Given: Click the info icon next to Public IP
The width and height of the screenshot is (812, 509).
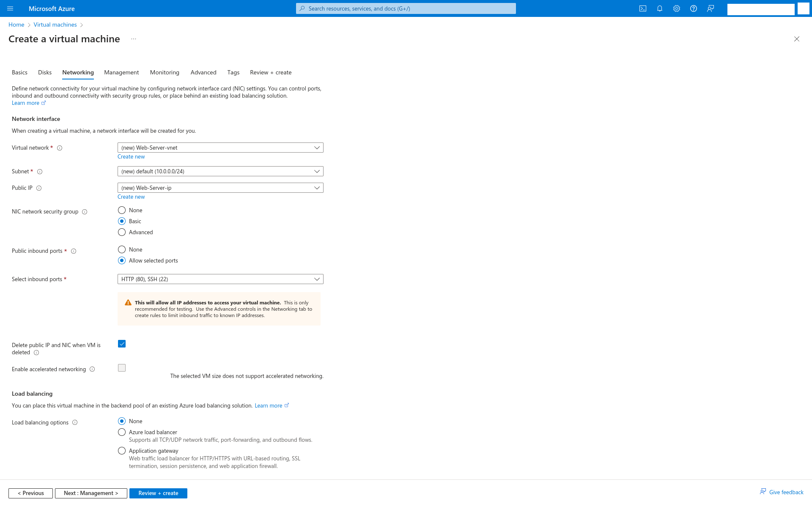Looking at the screenshot, I should [39, 188].
